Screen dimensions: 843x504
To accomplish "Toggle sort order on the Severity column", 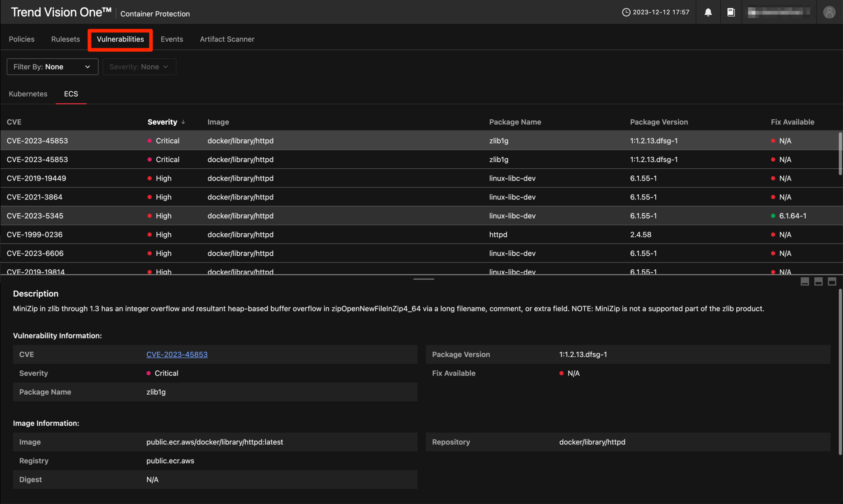I will click(166, 122).
